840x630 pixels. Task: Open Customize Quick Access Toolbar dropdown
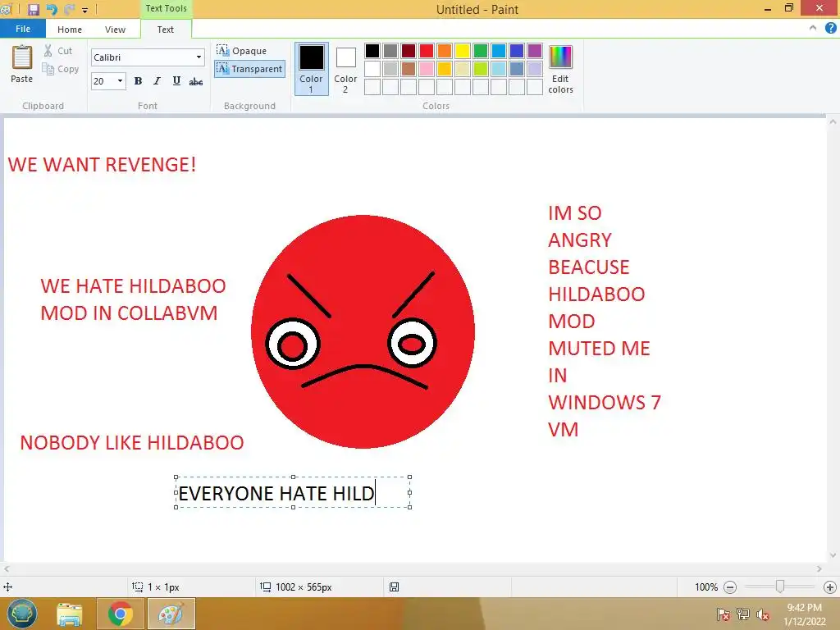84,10
